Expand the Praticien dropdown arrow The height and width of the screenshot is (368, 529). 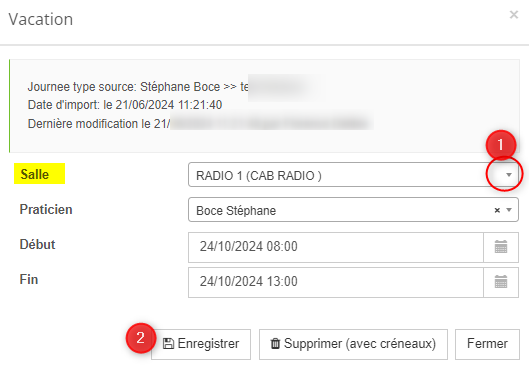[x=509, y=210]
